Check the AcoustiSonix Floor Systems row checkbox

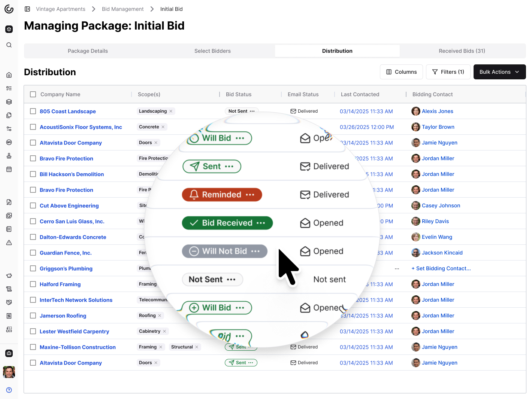(x=33, y=127)
